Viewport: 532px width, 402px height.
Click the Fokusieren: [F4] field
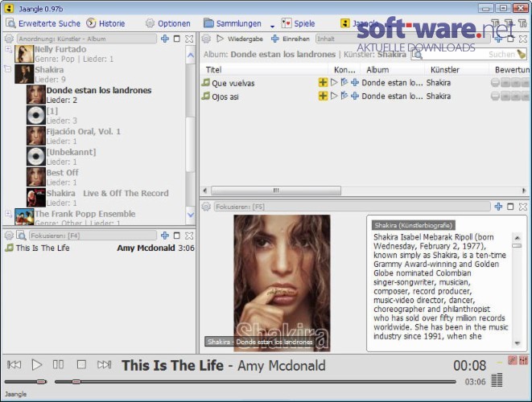click(93, 236)
